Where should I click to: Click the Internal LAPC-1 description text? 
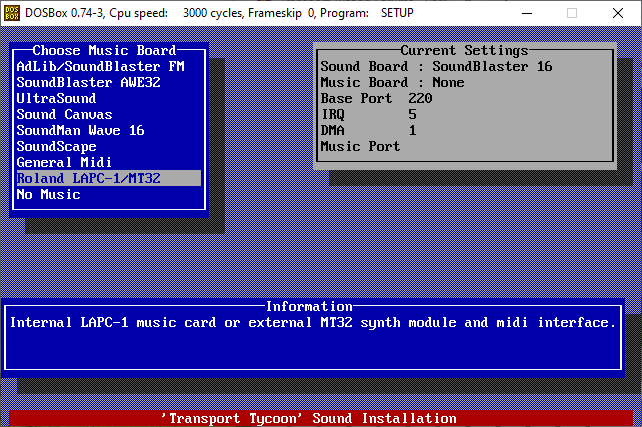[313, 323]
